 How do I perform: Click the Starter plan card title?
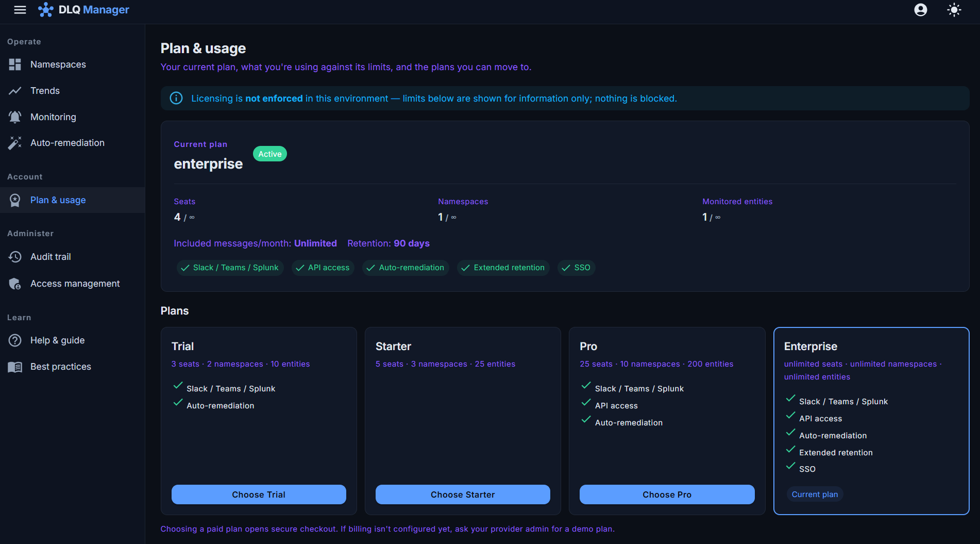[x=393, y=347]
